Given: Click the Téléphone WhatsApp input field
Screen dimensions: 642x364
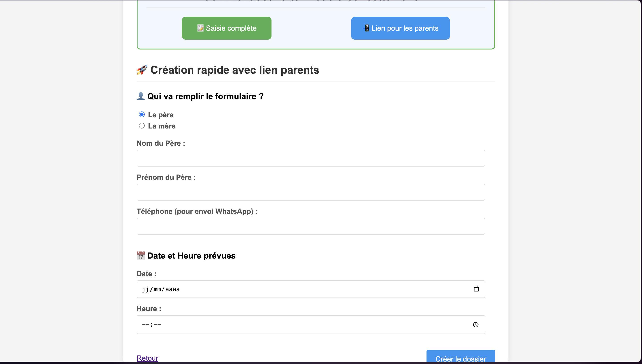Looking at the screenshot, I should click(310, 226).
